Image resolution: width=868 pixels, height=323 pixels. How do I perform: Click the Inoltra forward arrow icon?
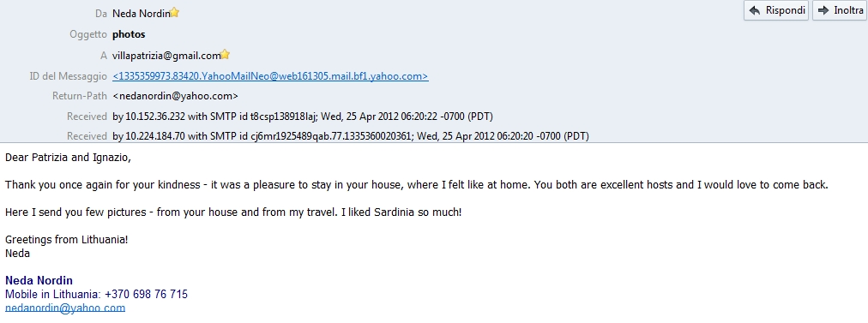click(823, 10)
